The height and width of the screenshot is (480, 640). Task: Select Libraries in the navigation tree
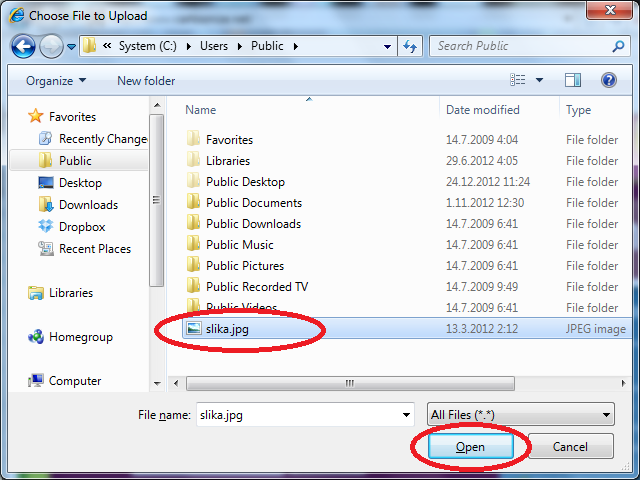pos(70,293)
